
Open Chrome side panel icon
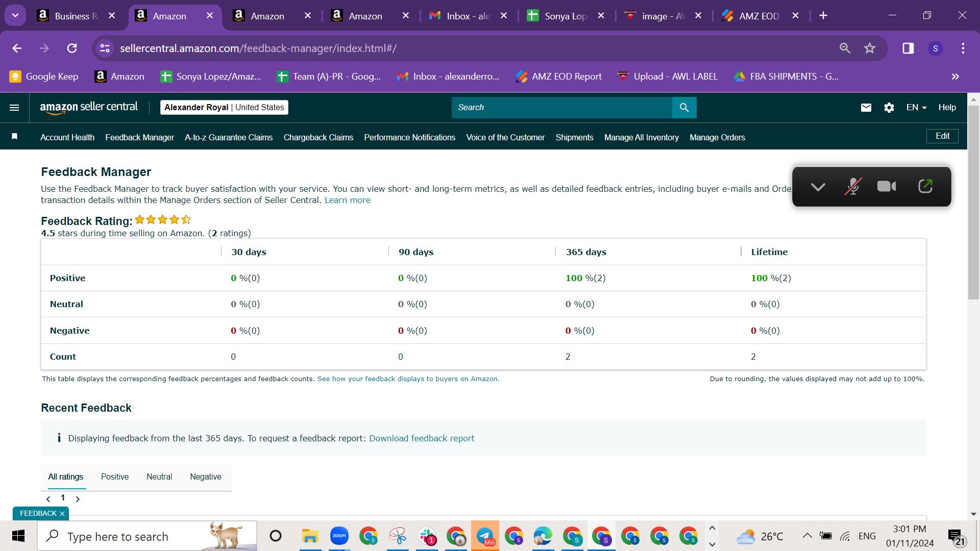[x=908, y=48]
